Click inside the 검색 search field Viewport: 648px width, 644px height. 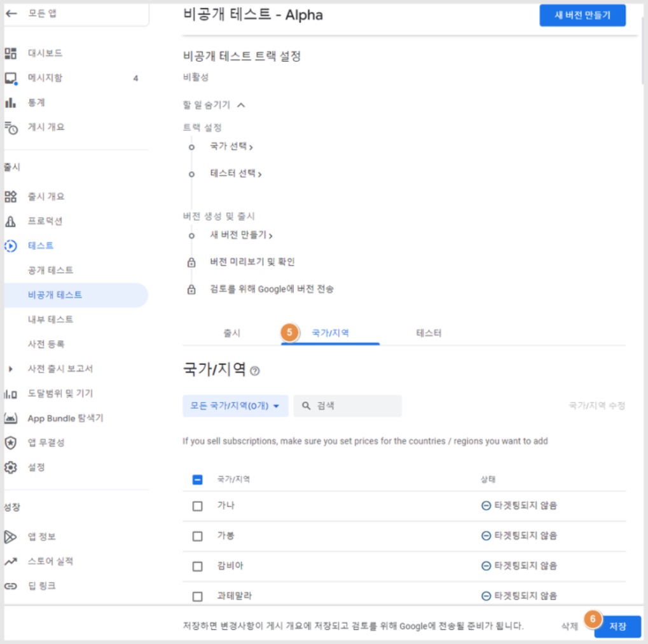(348, 406)
